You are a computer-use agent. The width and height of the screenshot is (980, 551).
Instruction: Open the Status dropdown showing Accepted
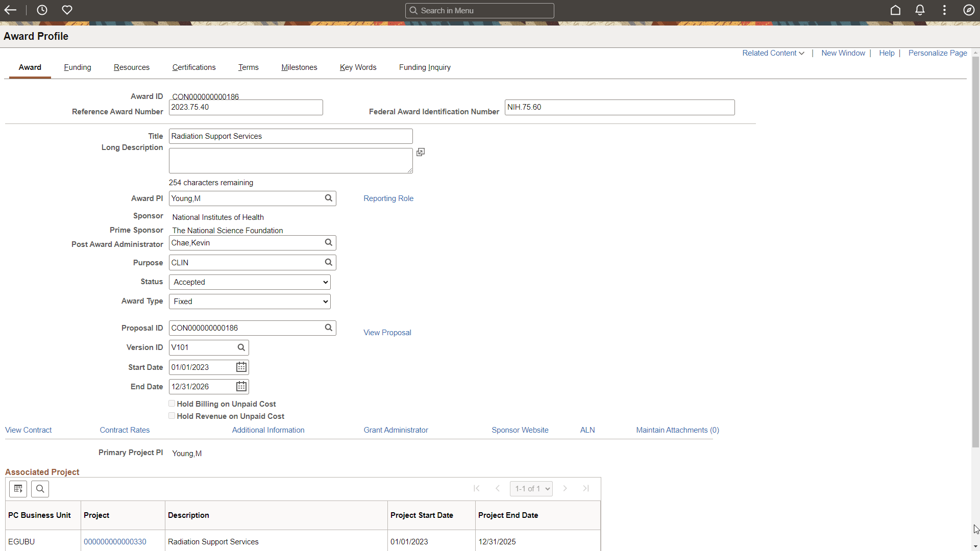[x=249, y=282]
